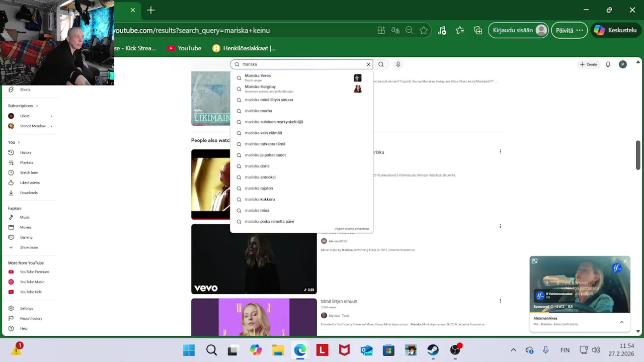This screenshot has height=362, width=644.
Task: Select suggestion mariska doris
Action: (x=302, y=166)
